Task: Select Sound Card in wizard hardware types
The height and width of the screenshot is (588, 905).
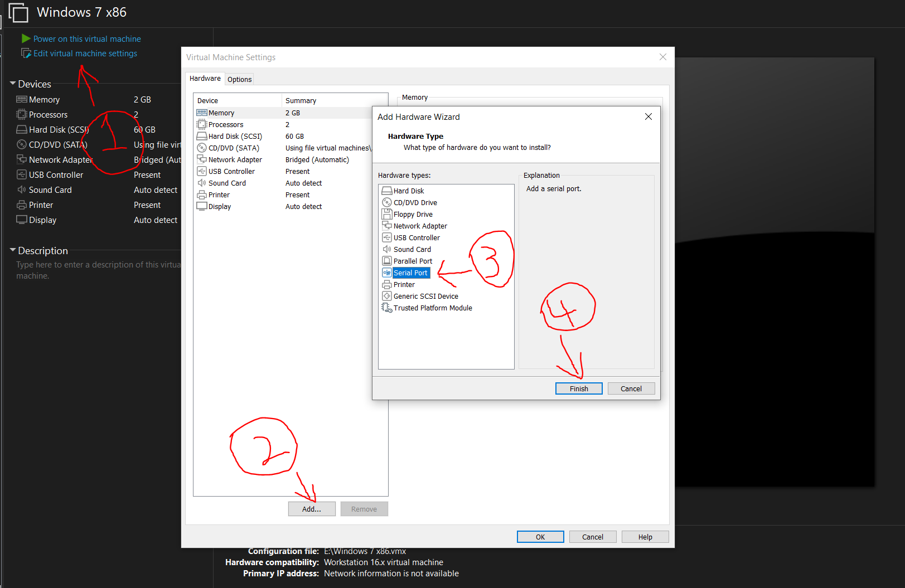Action: pyautogui.click(x=412, y=249)
